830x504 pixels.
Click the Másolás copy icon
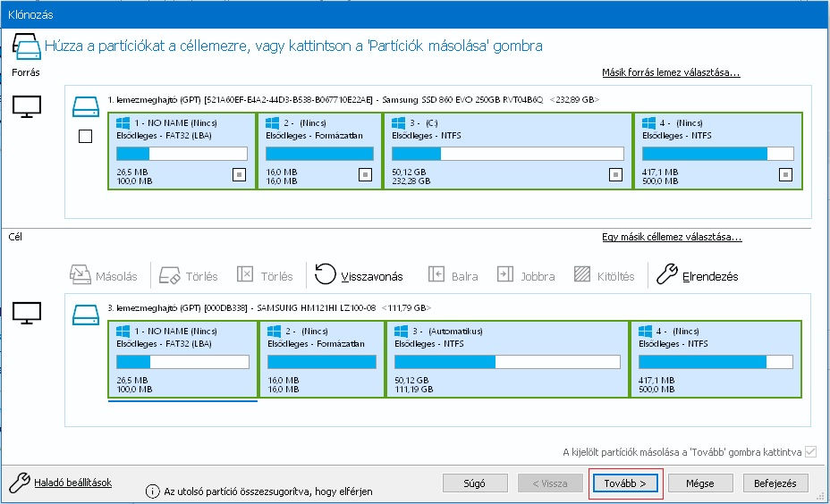pos(80,276)
